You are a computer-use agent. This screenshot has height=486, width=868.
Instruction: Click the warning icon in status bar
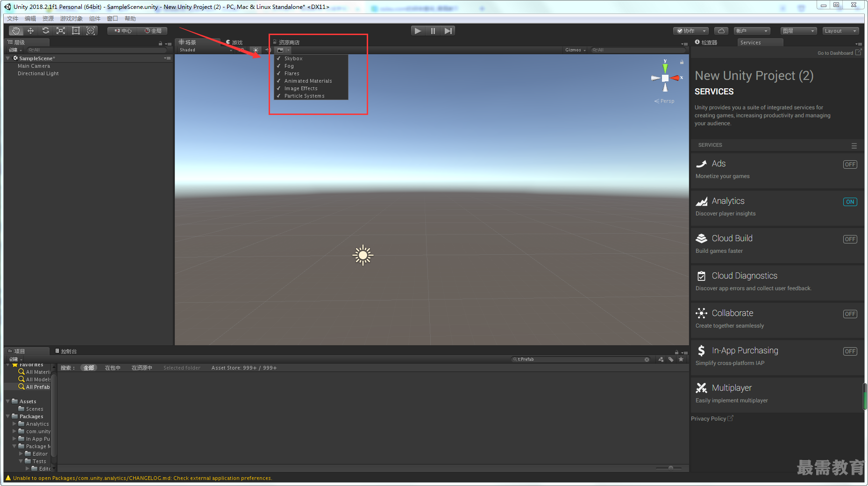(x=8, y=478)
